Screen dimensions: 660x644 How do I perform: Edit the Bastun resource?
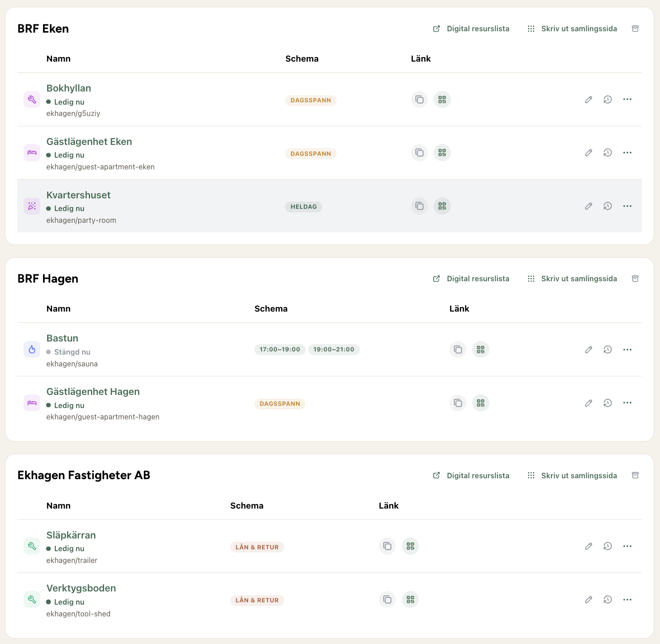coord(588,350)
